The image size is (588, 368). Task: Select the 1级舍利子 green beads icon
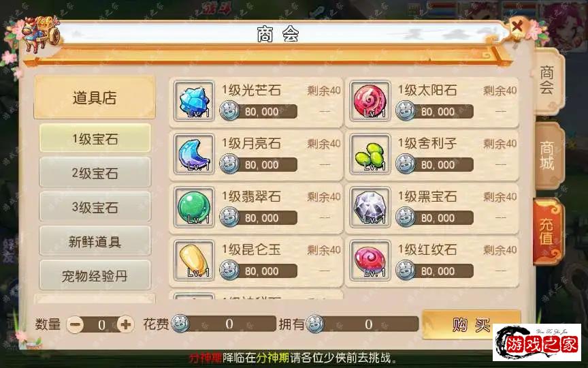click(370, 154)
